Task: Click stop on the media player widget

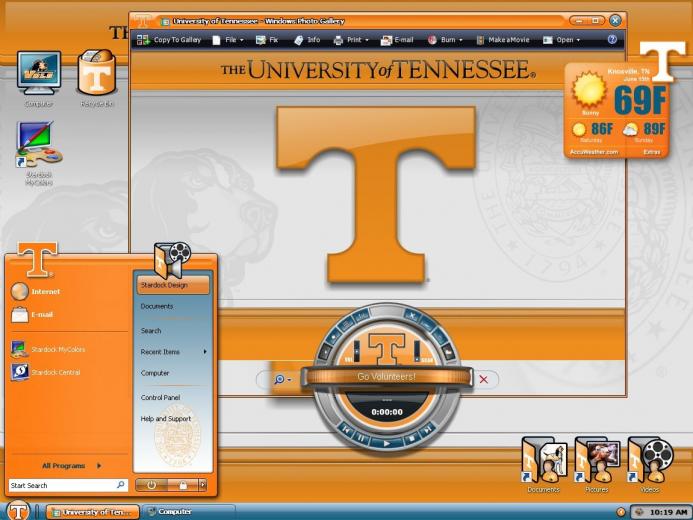Action: tap(412, 438)
